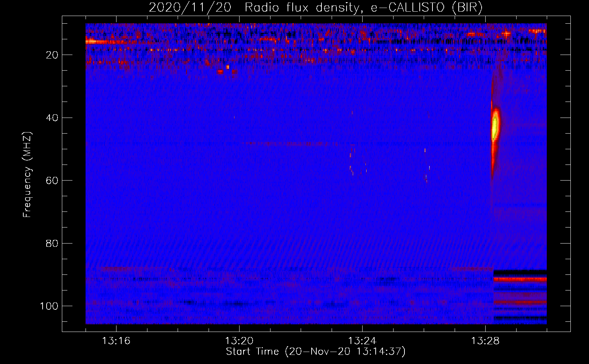589x364 pixels.
Task: Click the 'Frequency (MHZ)' y-axis label
Action: (27, 175)
